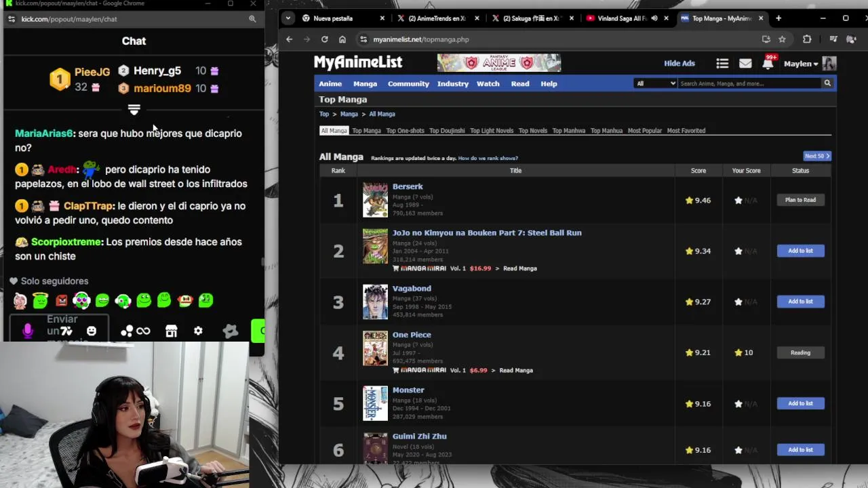This screenshot has width=868, height=488.
Task: Click Reading status for One Piece
Action: coord(800,352)
